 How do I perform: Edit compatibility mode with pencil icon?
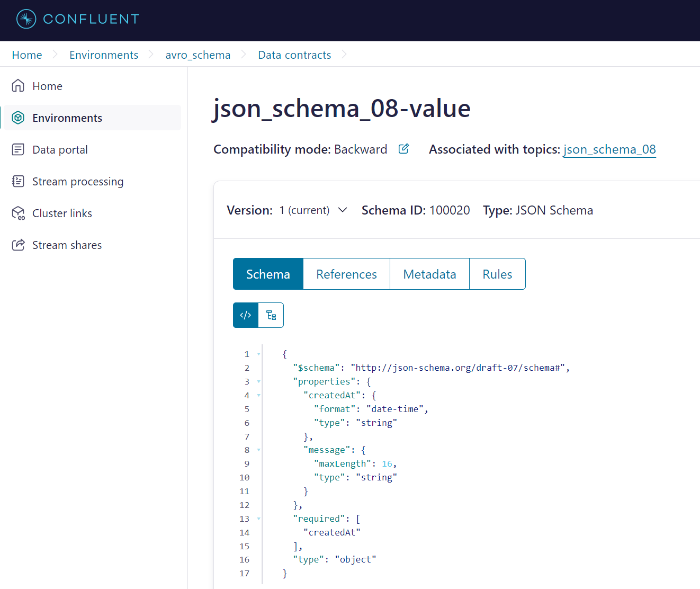click(403, 149)
